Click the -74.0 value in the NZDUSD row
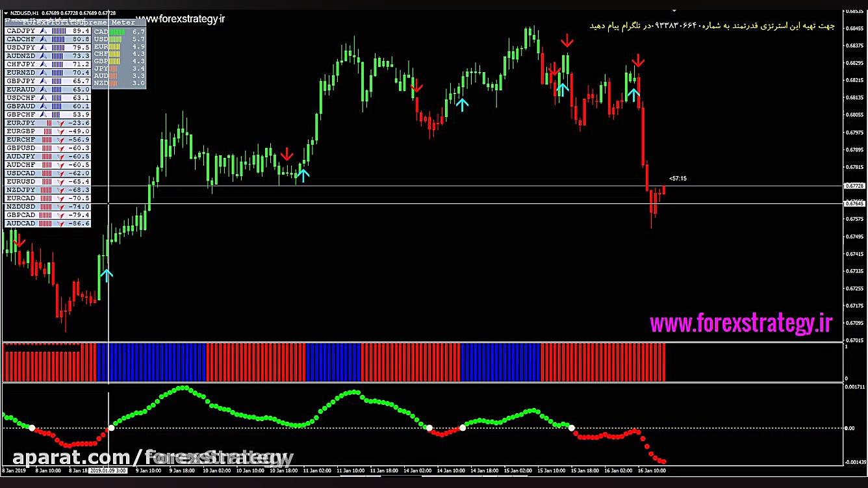 tap(79, 207)
